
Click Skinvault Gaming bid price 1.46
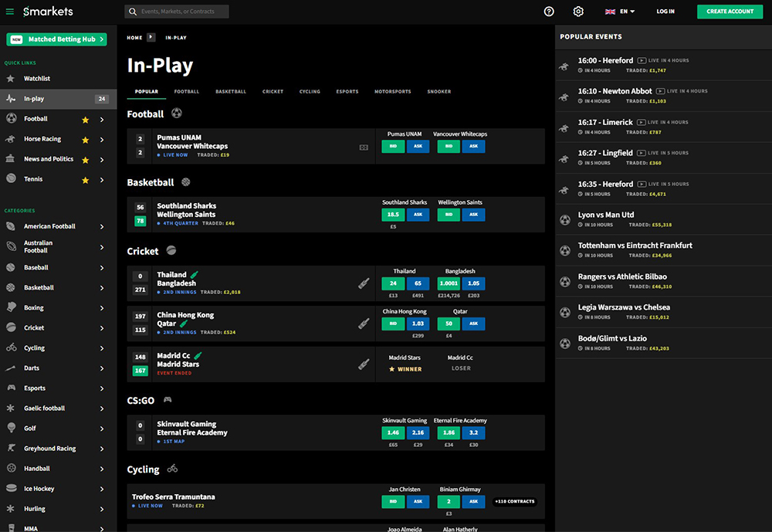click(x=394, y=432)
